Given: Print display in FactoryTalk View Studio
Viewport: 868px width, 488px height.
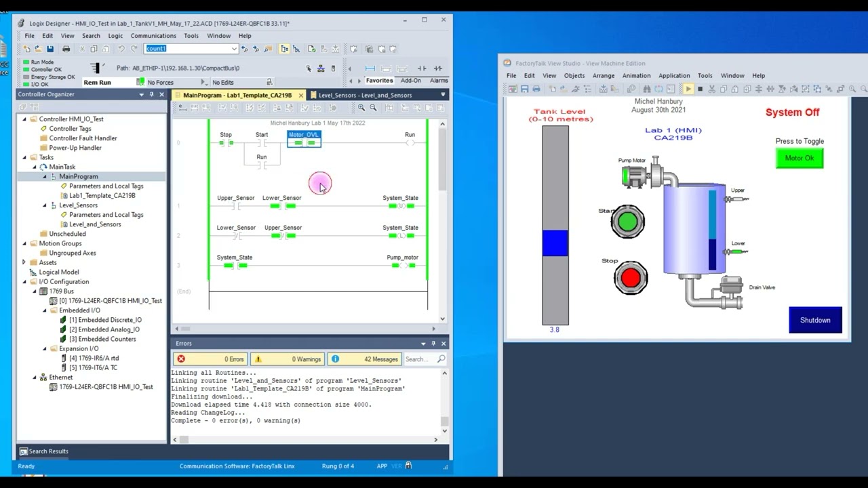Looking at the screenshot, I should point(536,89).
